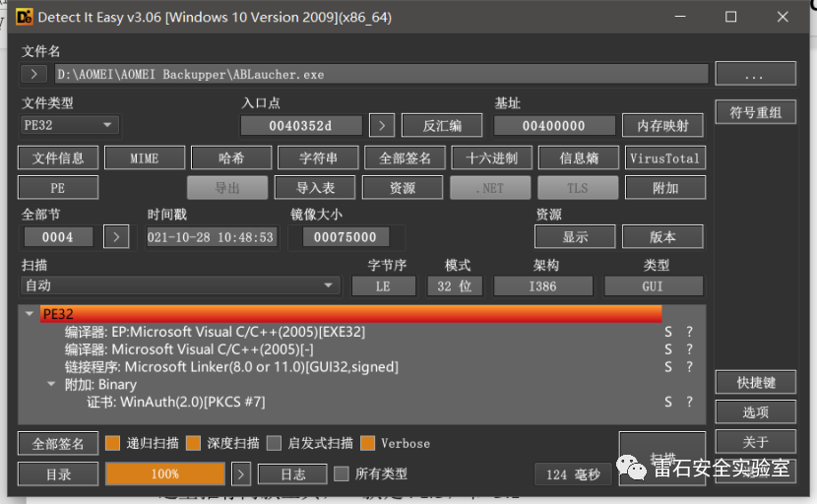Click the arrow button right of the 100% progress bar
817x504 pixels.
point(241,474)
